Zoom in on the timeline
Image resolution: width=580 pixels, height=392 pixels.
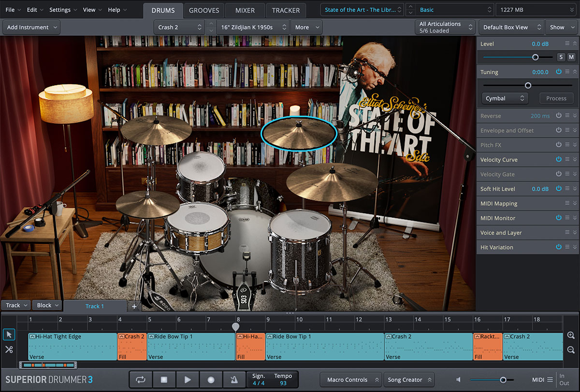[x=571, y=336]
